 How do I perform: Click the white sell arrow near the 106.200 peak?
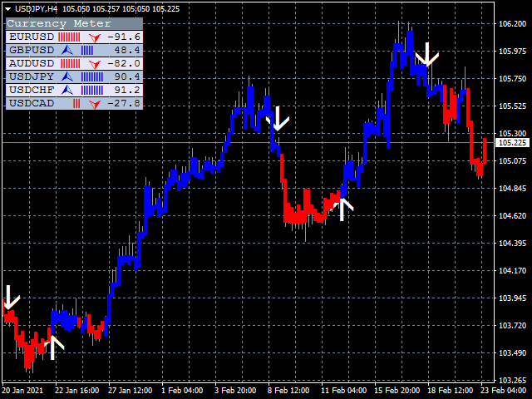pos(428,54)
